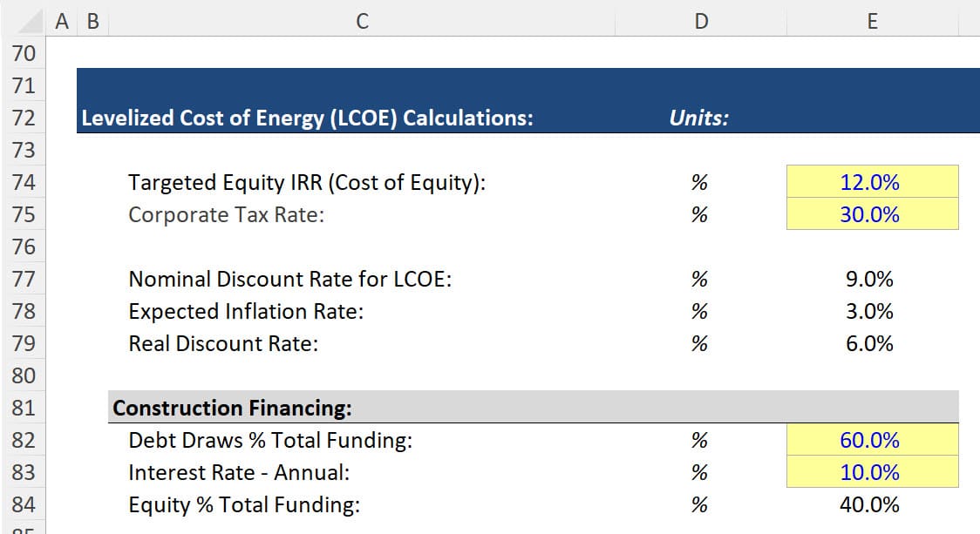Screen dimensions: 980x534
Task: Select the Real Discount Rate 6.0% value
Action: click(x=872, y=343)
